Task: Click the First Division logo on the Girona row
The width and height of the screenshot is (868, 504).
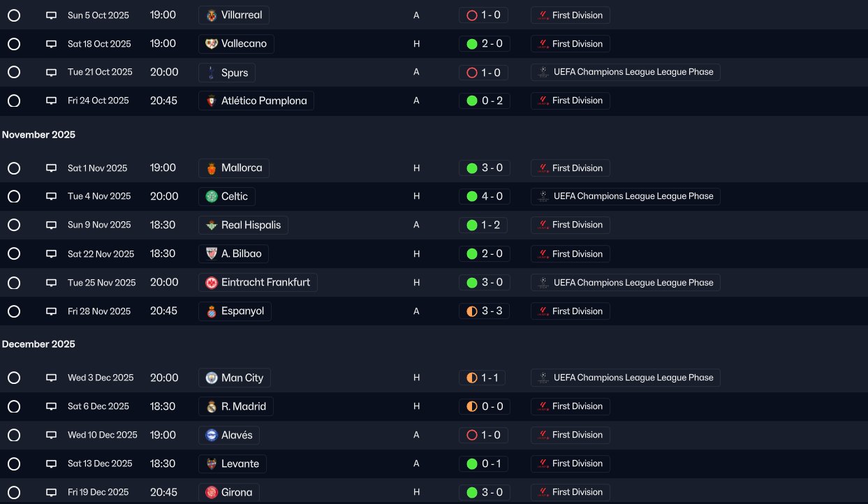Action: point(543,492)
